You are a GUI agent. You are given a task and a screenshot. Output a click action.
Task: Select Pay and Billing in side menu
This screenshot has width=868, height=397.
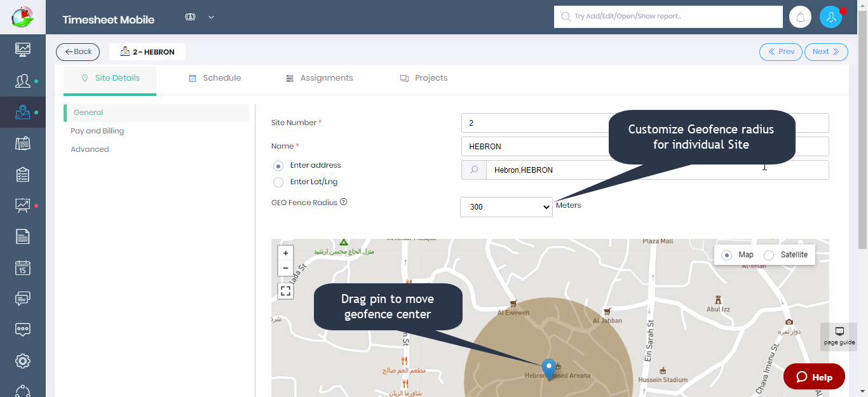point(97,131)
